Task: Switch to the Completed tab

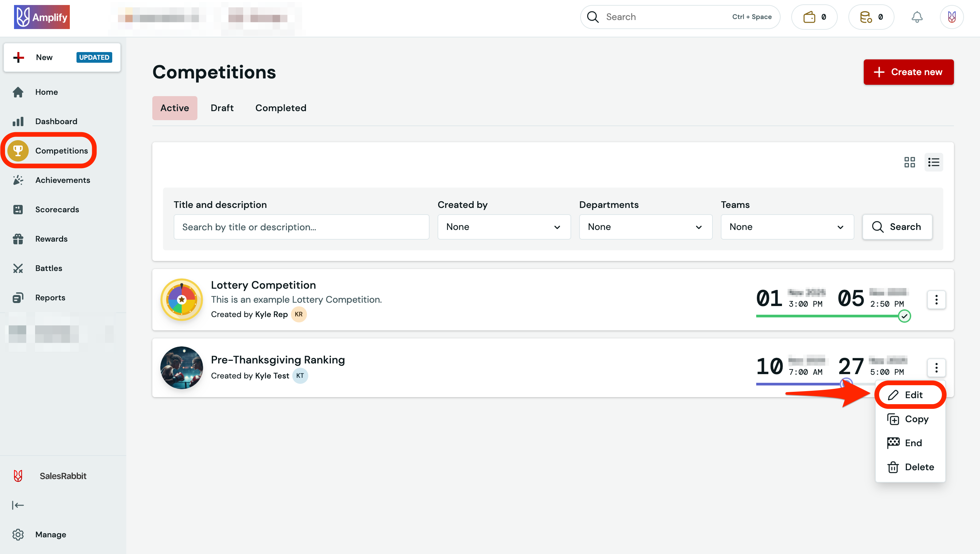Action: tap(281, 108)
